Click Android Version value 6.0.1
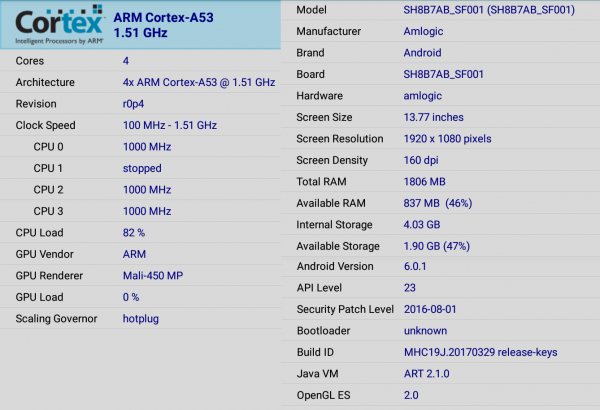The width and height of the screenshot is (600, 410). [415, 266]
